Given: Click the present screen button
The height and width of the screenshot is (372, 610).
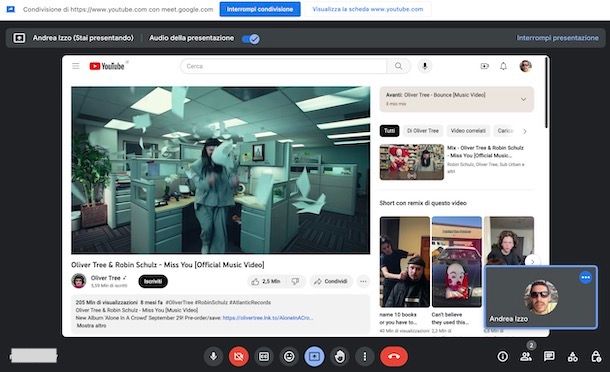Looking at the screenshot, I should (314, 356).
